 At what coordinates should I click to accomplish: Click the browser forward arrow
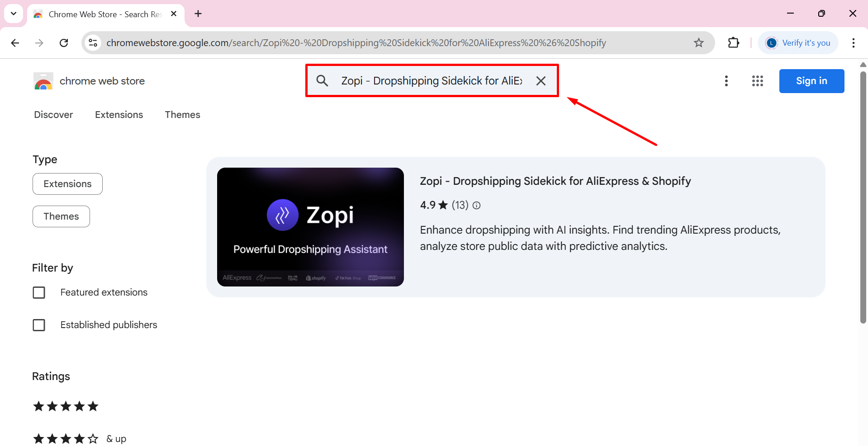39,43
